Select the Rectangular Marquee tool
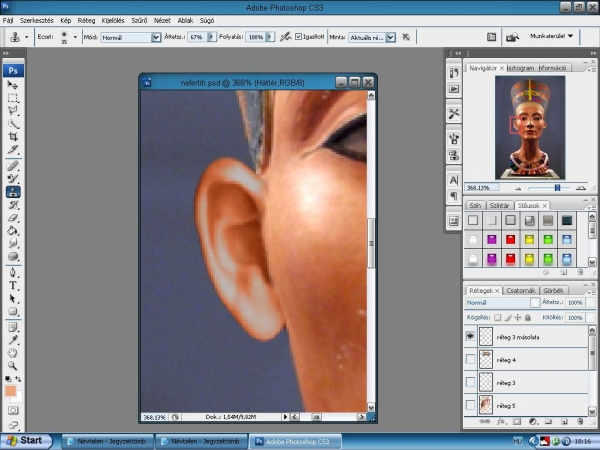Image resolution: width=600 pixels, height=450 pixels. (13, 98)
